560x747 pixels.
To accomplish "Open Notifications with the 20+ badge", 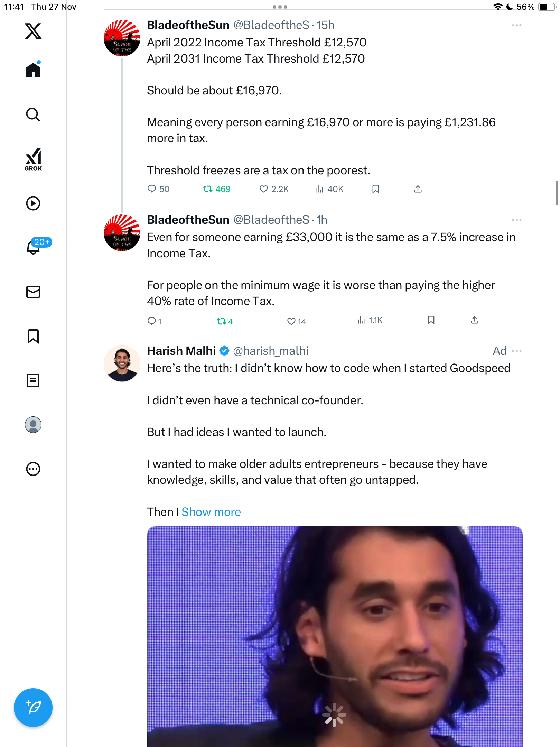I will (34, 247).
